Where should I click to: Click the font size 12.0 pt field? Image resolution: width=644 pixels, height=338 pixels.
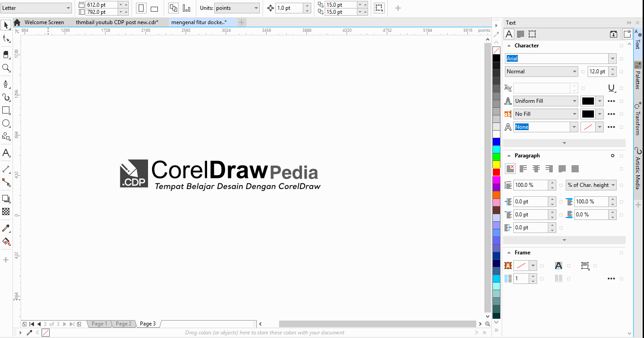[598, 72]
